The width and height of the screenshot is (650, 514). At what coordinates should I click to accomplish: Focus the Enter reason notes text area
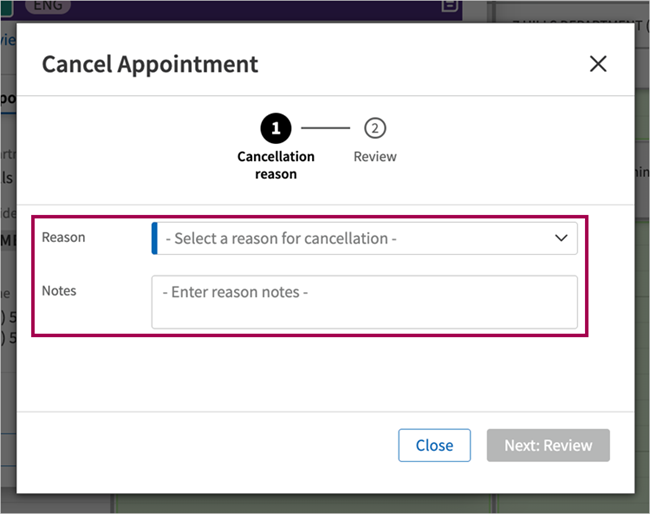point(364,302)
